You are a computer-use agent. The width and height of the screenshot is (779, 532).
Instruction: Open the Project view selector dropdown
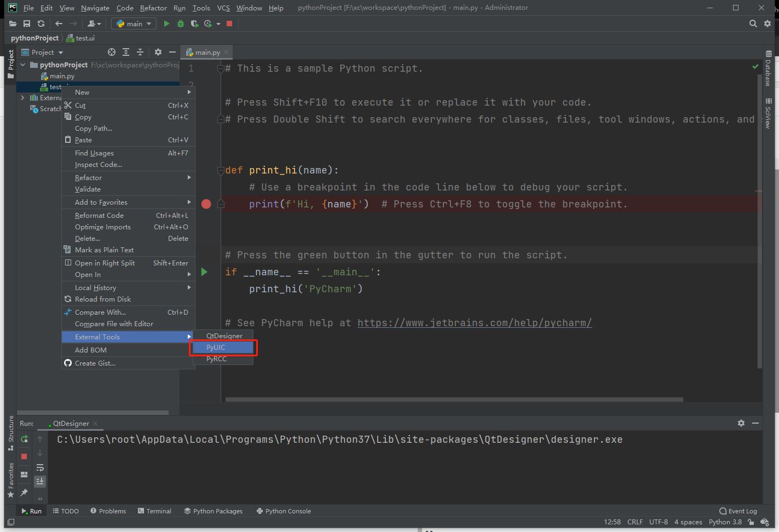(42, 52)
